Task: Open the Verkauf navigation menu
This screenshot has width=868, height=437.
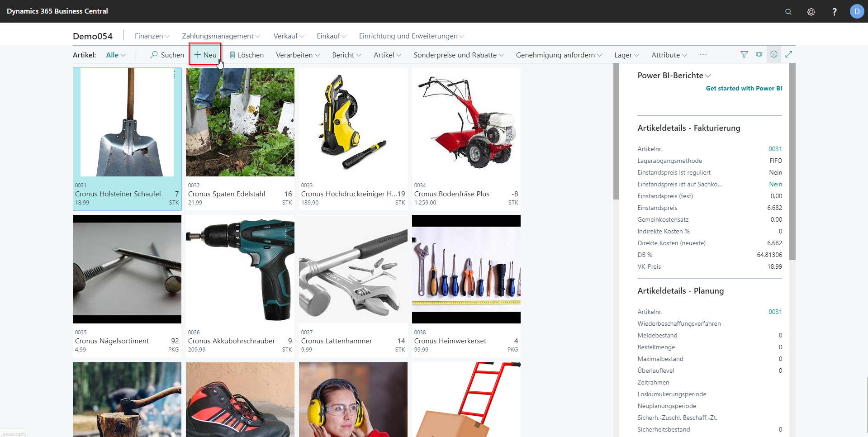Action: [x=289, y=36]
